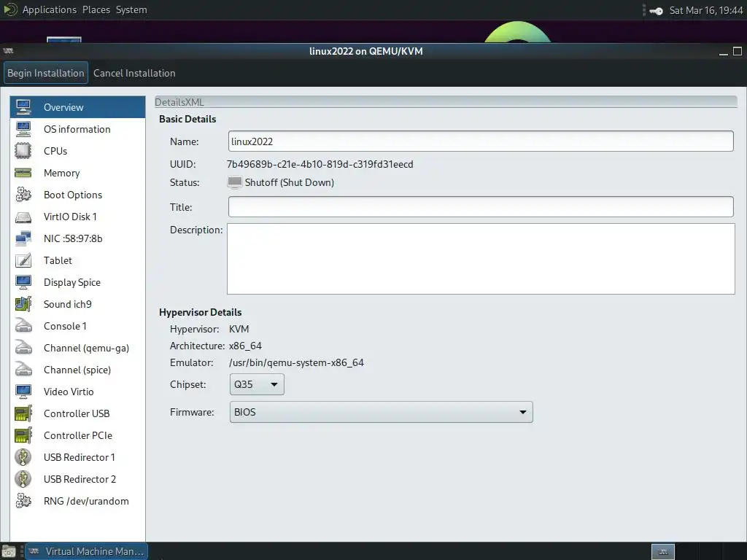
Task: Click Cancel Installation button
Action: click(134, 73)
